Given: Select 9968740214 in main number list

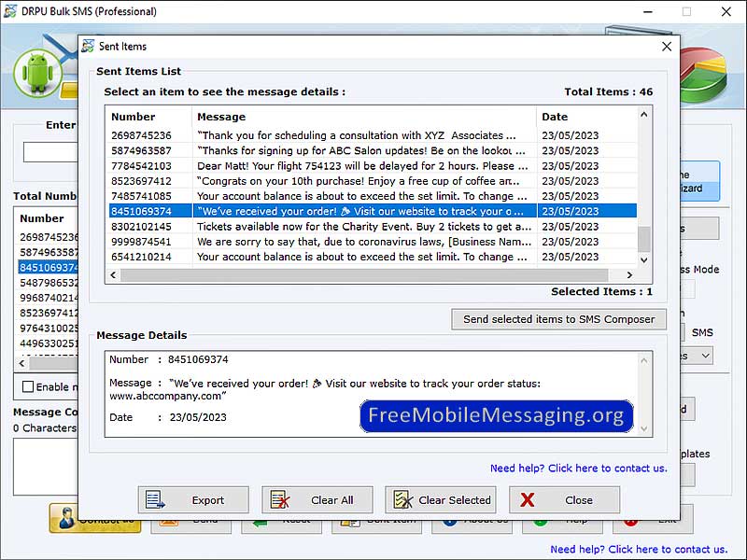Looking at the screenshot, I should tap(49, 298).
